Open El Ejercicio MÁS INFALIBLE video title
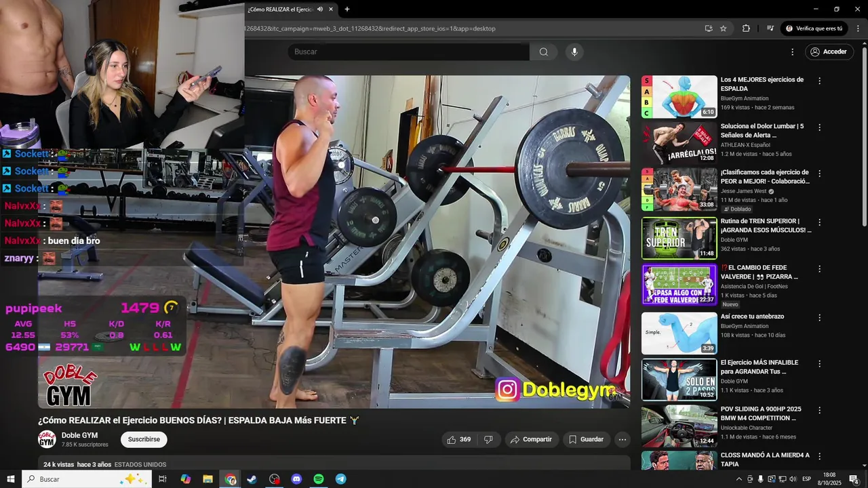Screen dimensions: 868x488 pos(759,367)
